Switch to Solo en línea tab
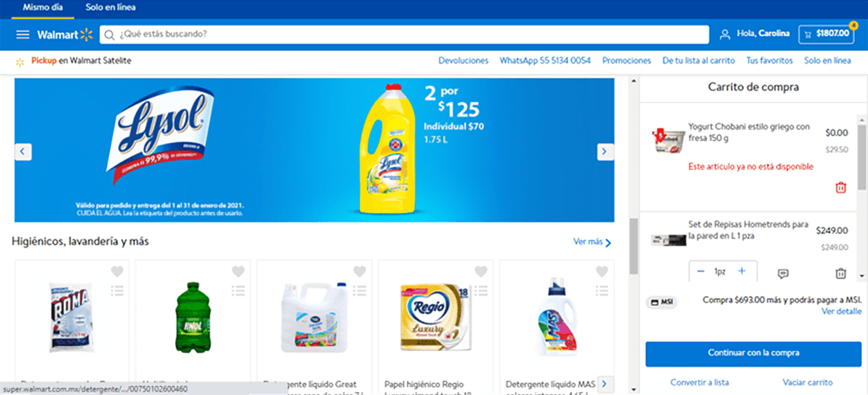Image resolution: width=868 pixels, height=395 pixels. coord(111,8)
